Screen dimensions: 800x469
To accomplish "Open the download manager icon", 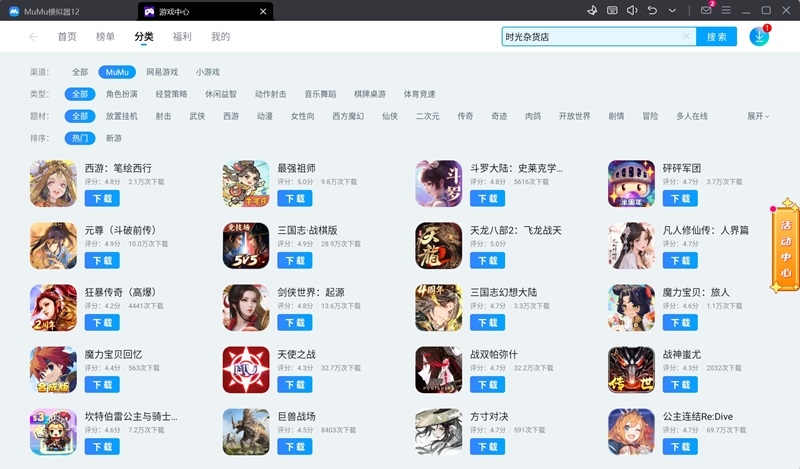I will tap(759, 37).
